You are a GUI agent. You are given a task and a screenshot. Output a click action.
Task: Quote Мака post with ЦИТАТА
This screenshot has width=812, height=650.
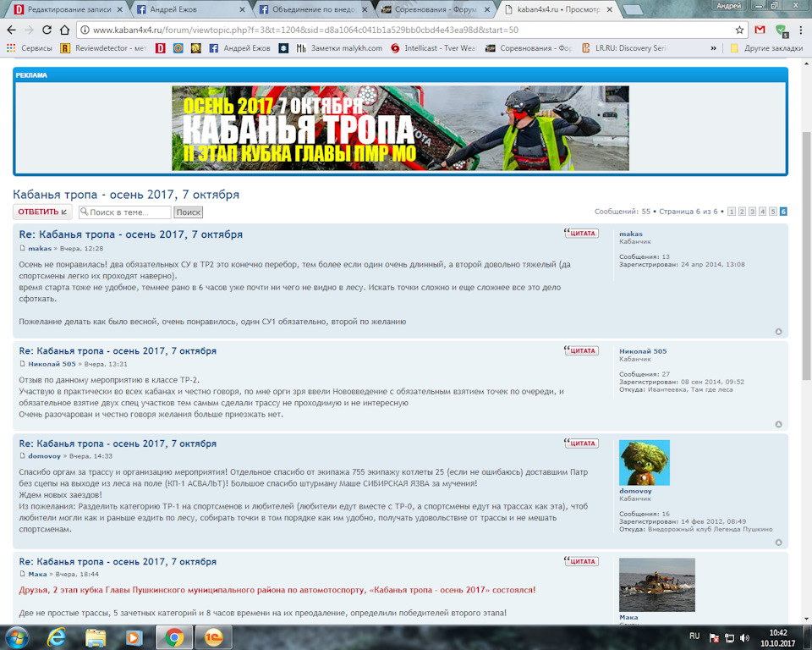pyautogui.click(x=581, y=561)
